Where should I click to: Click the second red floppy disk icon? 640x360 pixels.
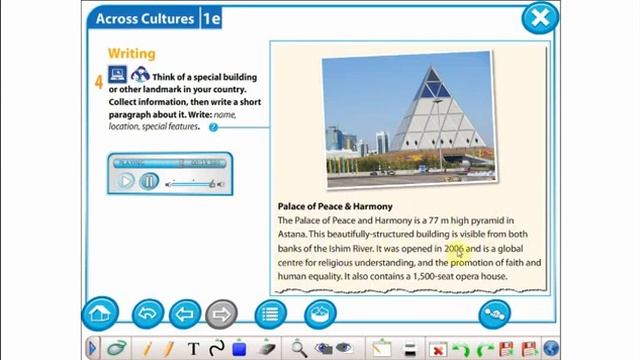point(529,349)
